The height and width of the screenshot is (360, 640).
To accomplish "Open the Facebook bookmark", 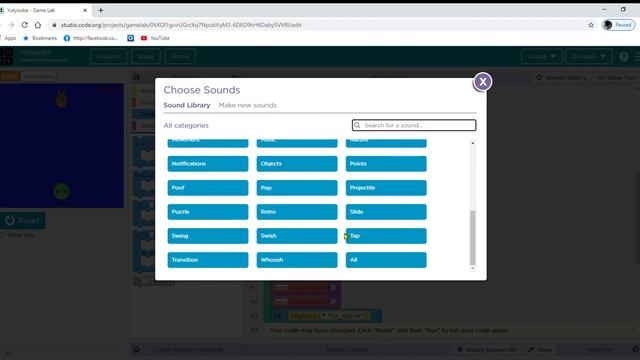I will [x=91, y=38].
